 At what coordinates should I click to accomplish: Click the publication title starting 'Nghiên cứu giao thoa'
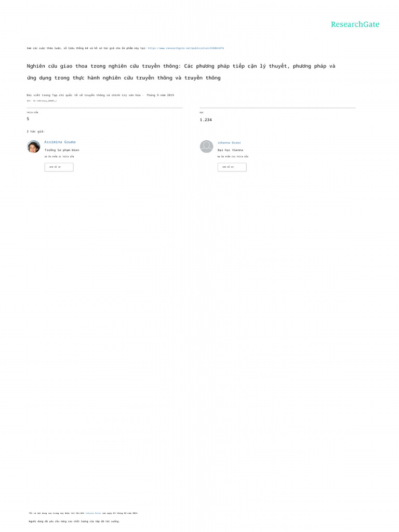[181, 72]
